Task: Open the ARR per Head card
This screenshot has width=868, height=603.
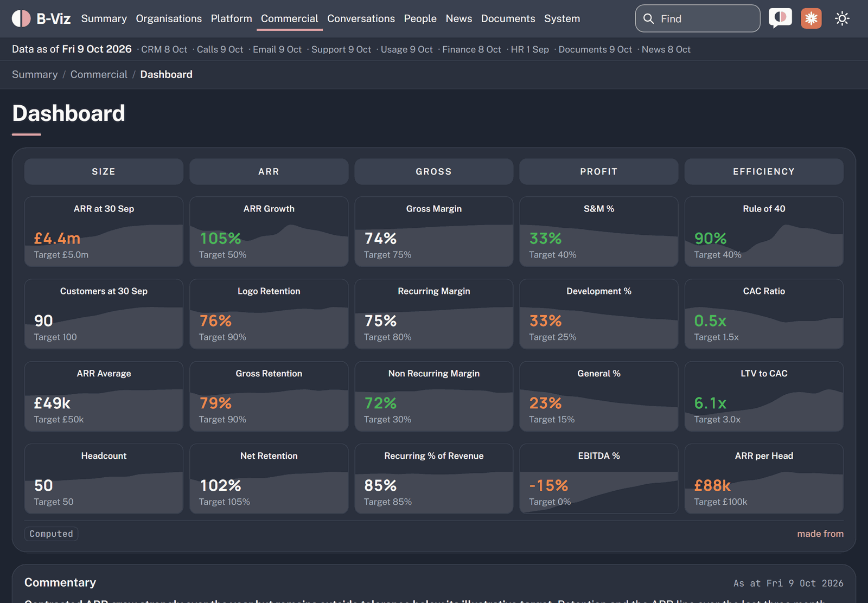Action: [764, 479]
